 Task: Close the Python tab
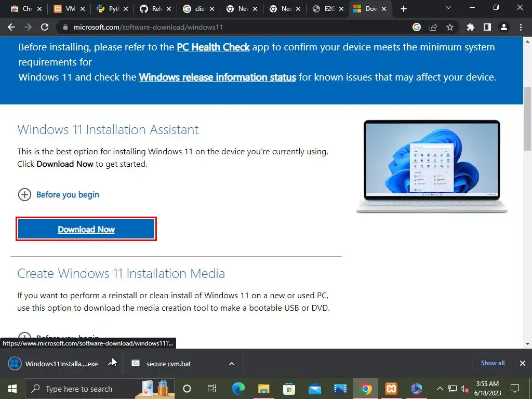tap(126, 9)
